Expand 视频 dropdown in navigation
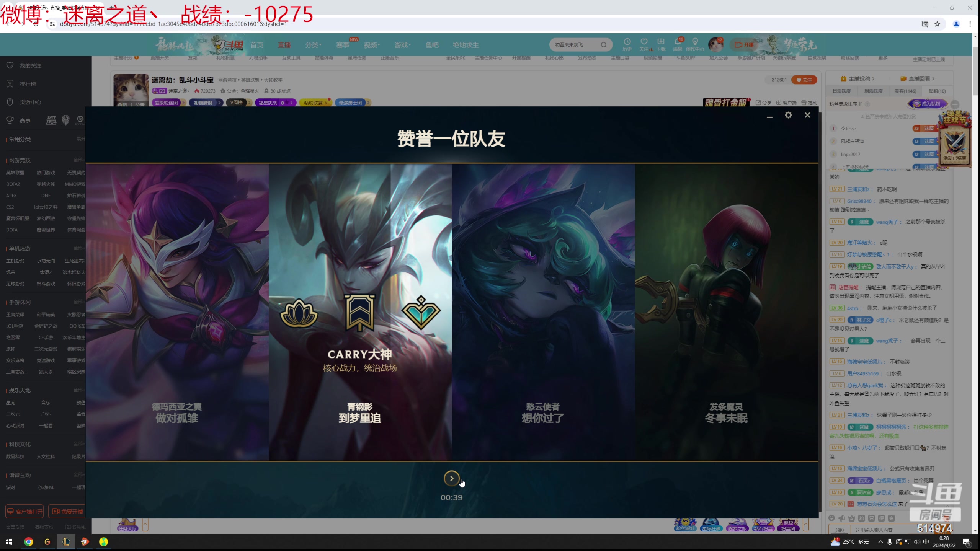The height and width of the screenshot is (551, 980). pos(371,45)
